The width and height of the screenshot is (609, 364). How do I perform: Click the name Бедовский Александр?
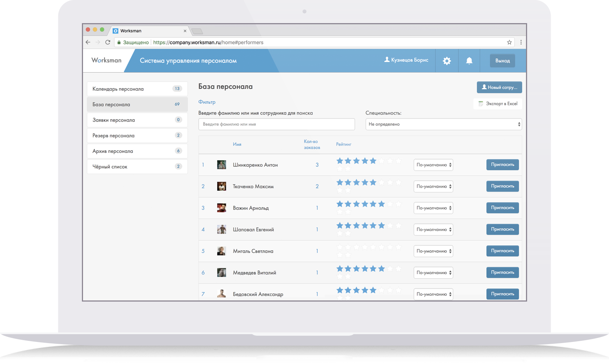[258, 294]
